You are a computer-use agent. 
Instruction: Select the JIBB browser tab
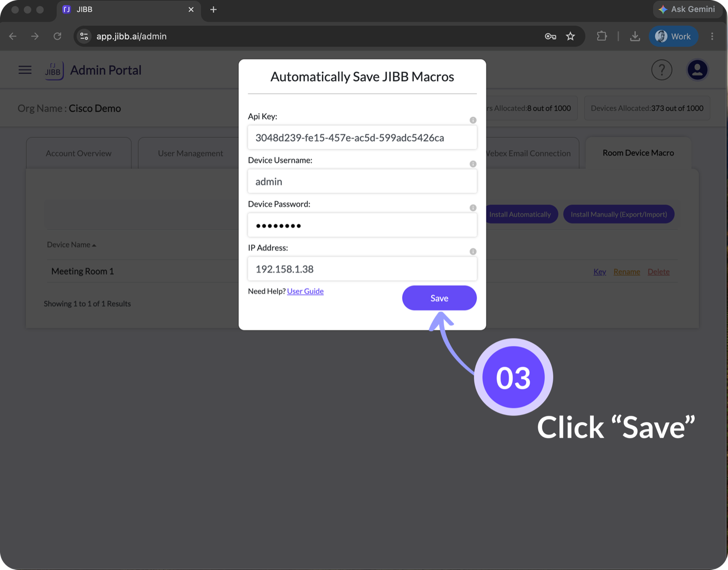(x=129, y=10)
